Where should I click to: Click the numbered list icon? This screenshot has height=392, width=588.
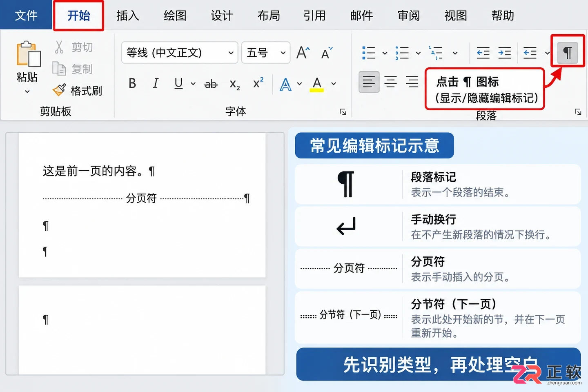[x=402, y=53]
